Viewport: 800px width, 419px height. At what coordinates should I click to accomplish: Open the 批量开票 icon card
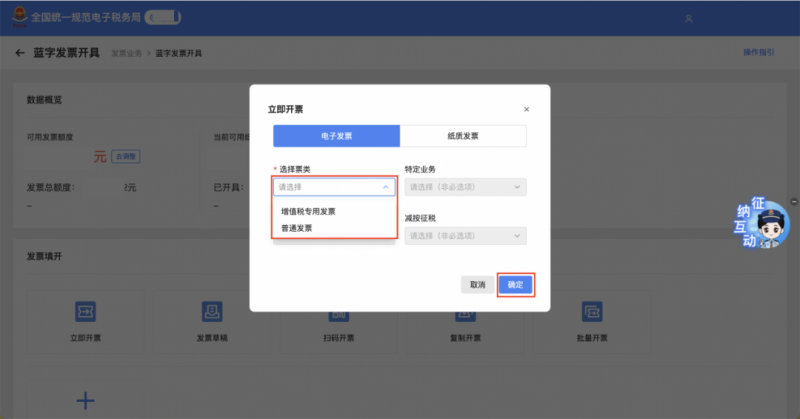[x=592, y=321]
